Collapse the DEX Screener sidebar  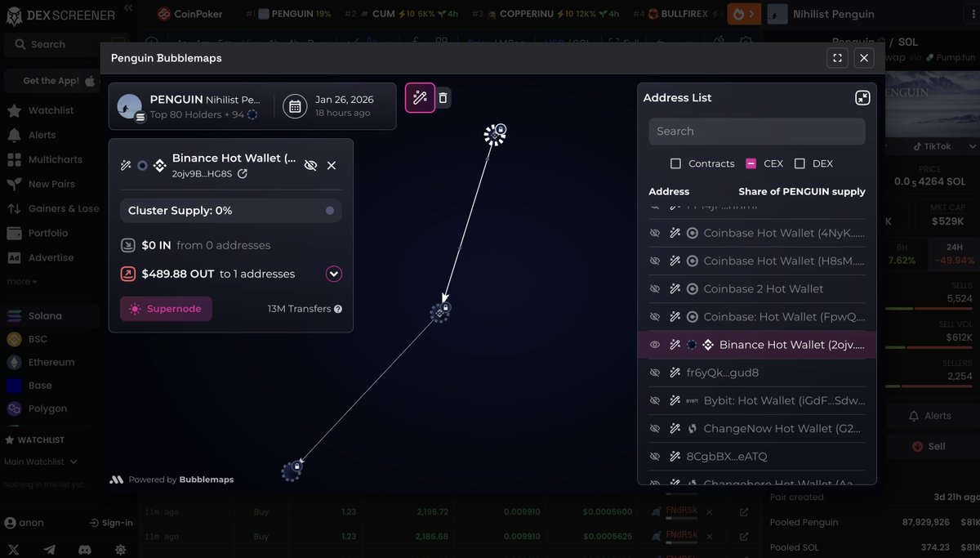(x=128, y=7)
